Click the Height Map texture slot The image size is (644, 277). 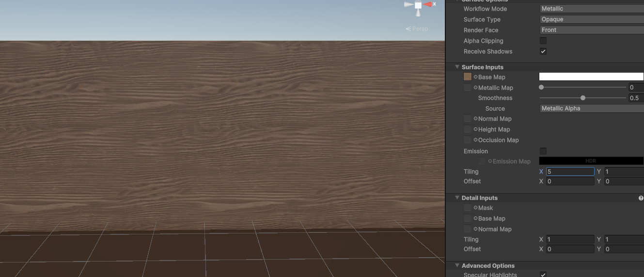tap(468, 129)
